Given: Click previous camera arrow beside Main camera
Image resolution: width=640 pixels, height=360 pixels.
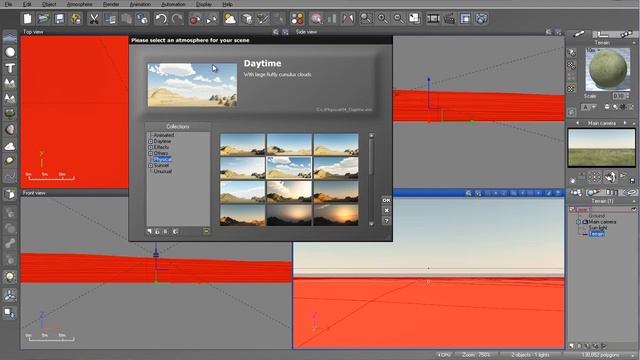Looking at the screenshot, I should pos(577,123).
